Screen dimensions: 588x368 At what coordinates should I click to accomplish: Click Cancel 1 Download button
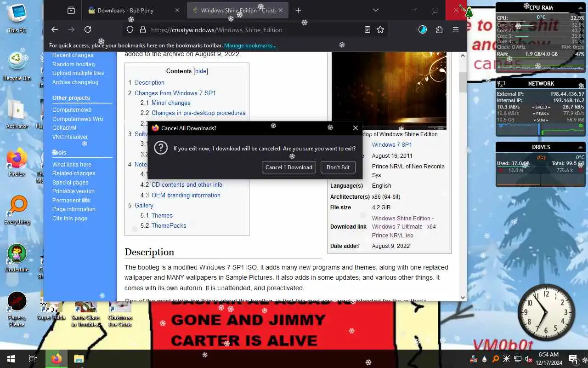[x=289, y=167]
